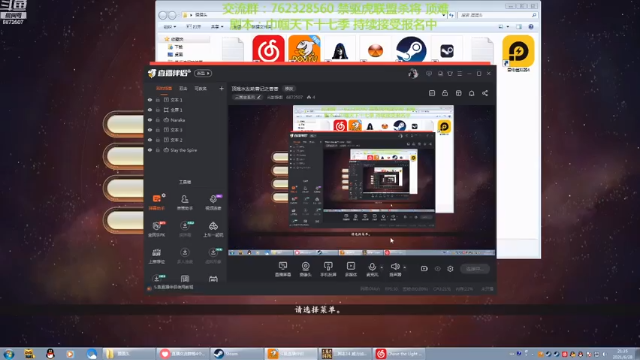Add a new source with plus icon
640x360 pixels.
pos(221,88)
